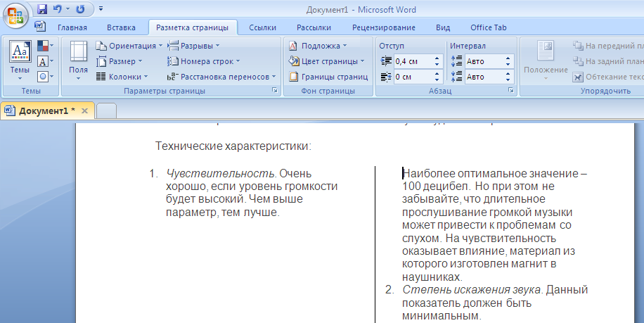This screenshot has height=323, width=644.
Task: Open the Рецензирование ribbon tab
Action: [x=383, y=27]
